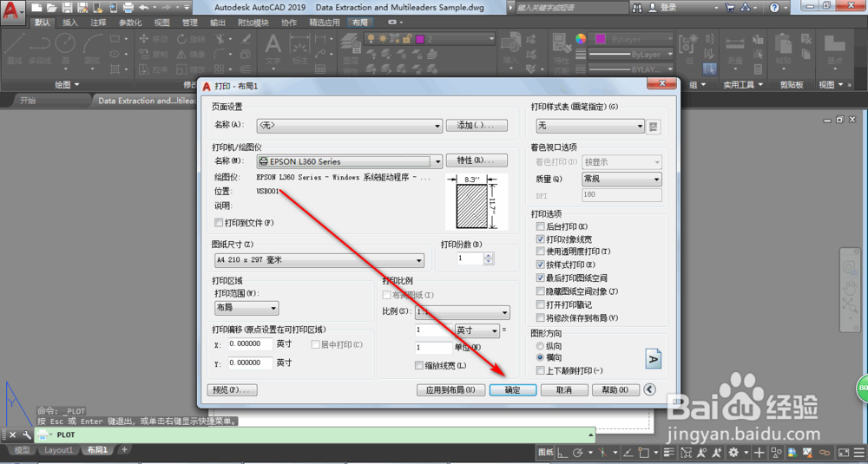Toggle Plot with plot styles checkbox
Viewport: 868px width, 464px height.
click(541, 265)
